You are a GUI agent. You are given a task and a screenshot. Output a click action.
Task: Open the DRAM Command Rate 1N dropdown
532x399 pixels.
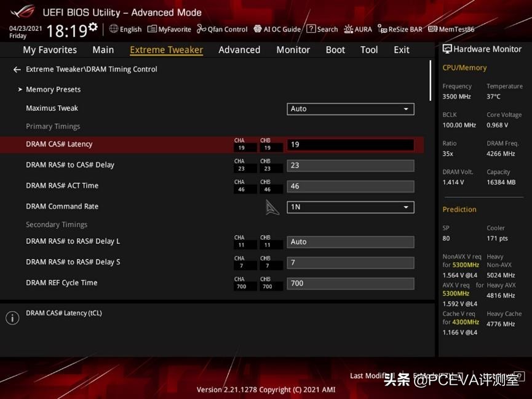click(x=351, y=207)
